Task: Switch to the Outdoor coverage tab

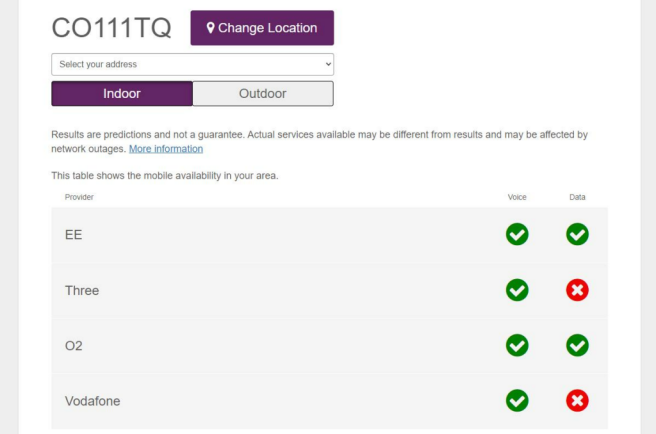Action: click(263, 94)
